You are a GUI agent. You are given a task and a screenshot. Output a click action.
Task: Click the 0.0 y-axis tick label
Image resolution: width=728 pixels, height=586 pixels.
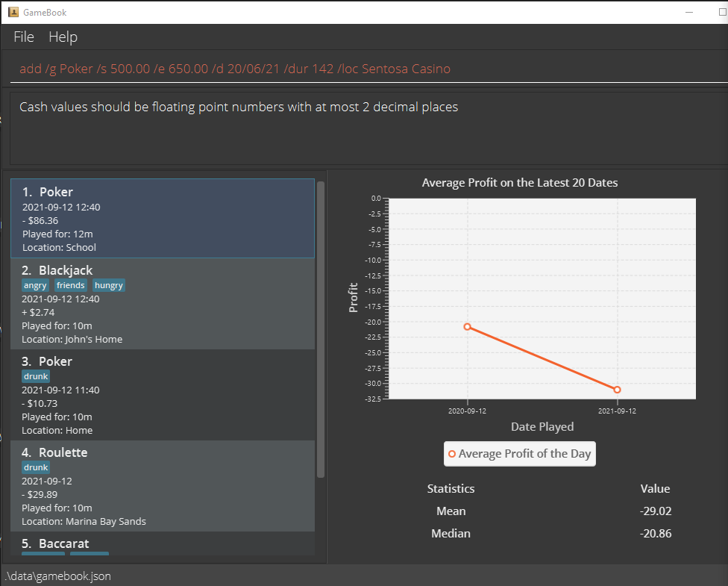[x=376, y=199]
